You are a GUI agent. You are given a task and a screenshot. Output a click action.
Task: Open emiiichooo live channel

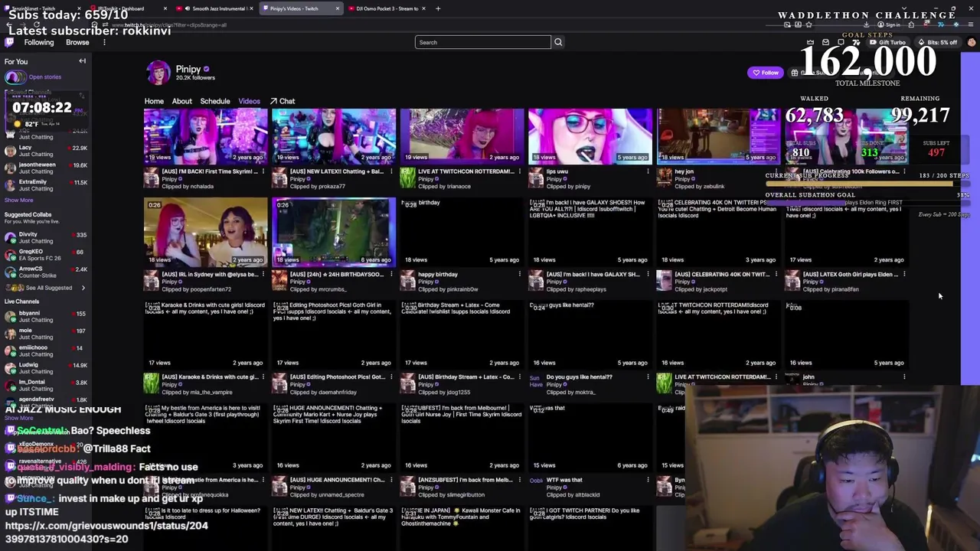pyautogui.click(x=46, y=350)
